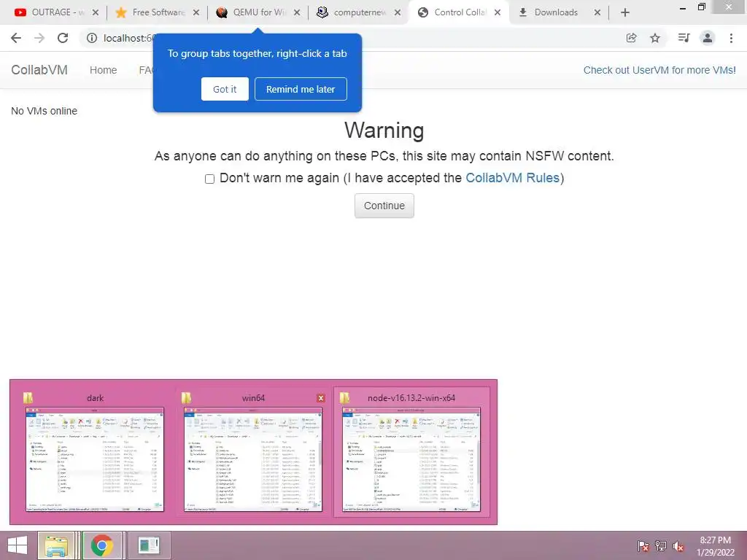
Task: Select node-v16.13.2-win-x64 window thumbnail
Action: (x=411, y=452)
